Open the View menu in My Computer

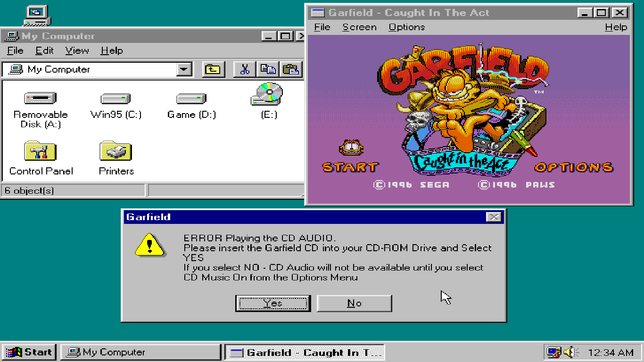[77, 50]
